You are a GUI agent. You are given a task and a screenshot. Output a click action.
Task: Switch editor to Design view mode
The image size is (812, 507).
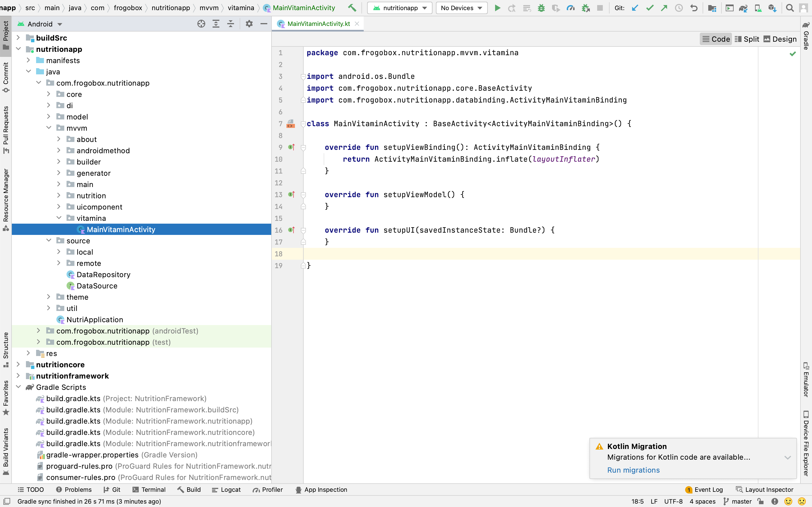pos(780,39)
